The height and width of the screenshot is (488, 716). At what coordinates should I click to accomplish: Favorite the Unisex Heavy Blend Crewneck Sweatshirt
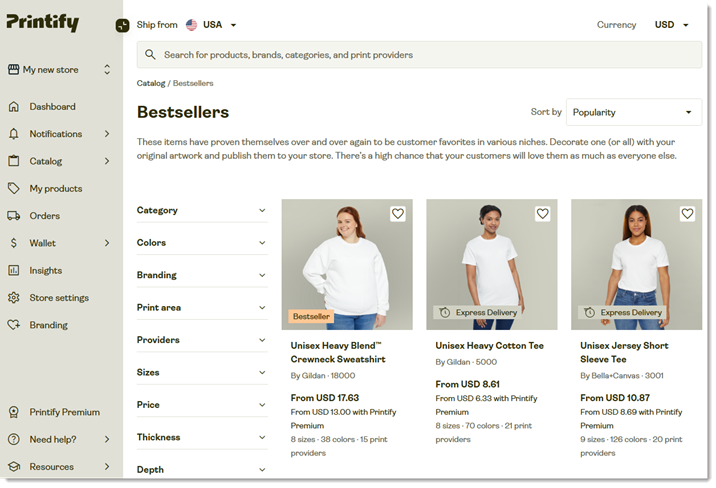[398, 214]
